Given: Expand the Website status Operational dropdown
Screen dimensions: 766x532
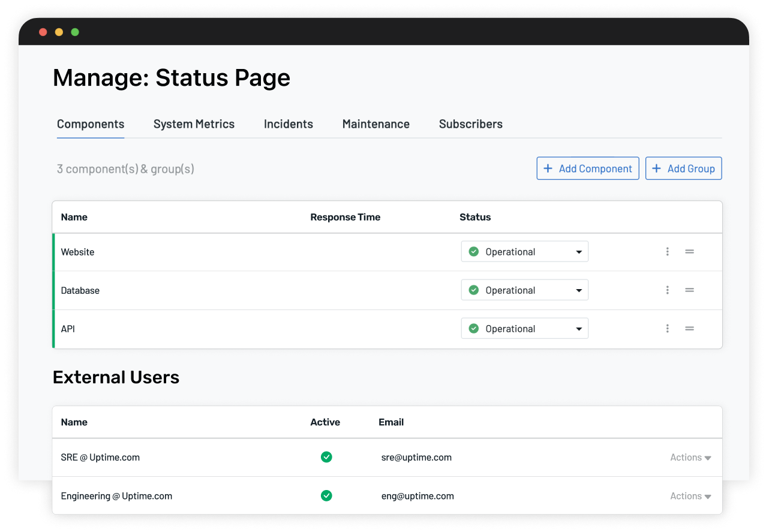Looking at the screenshot, I should (x=525, y=252).
